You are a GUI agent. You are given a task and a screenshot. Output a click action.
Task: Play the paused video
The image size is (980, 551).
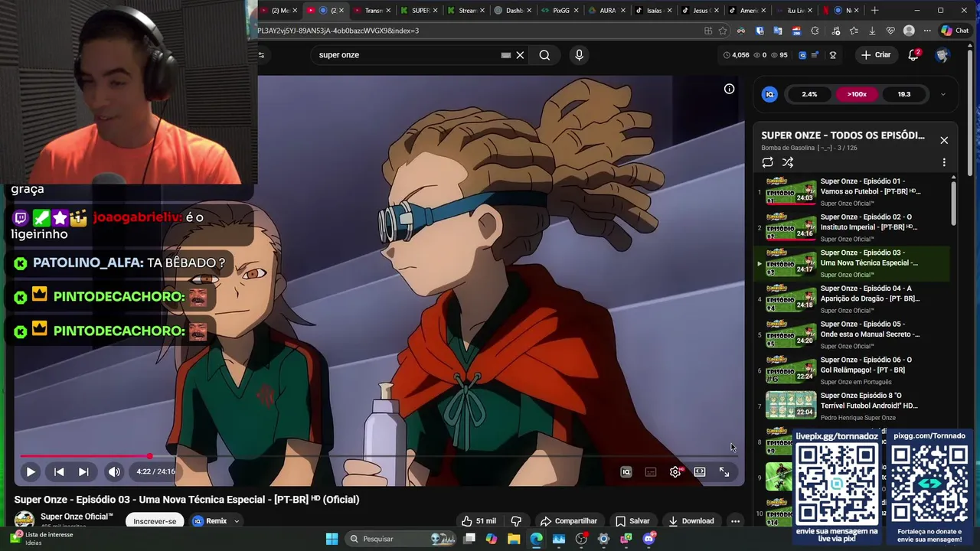(x=31, y=472)
